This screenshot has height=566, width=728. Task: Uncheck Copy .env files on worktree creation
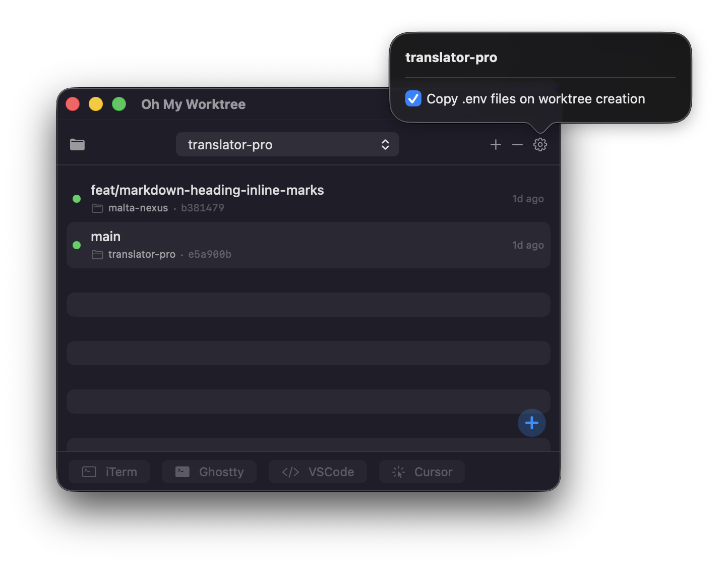(413, 98)
